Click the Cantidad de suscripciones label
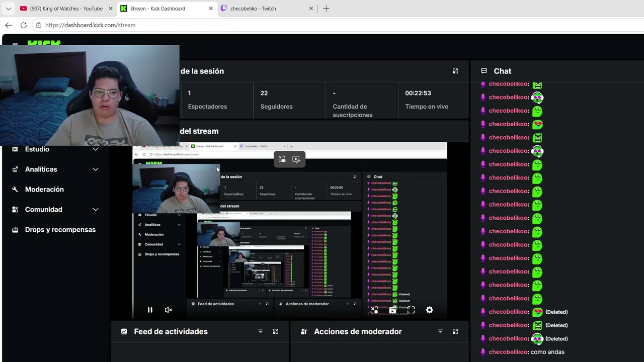Screen dimensions: 644x362 [x=353, y=111]
